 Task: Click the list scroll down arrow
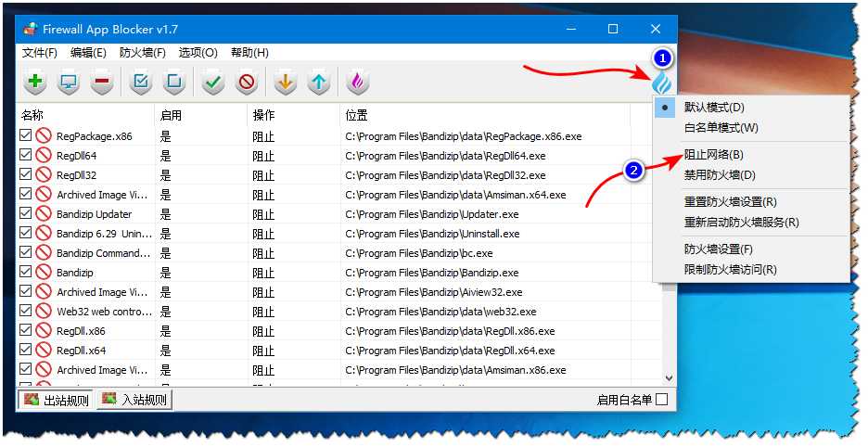click(669, 378)
